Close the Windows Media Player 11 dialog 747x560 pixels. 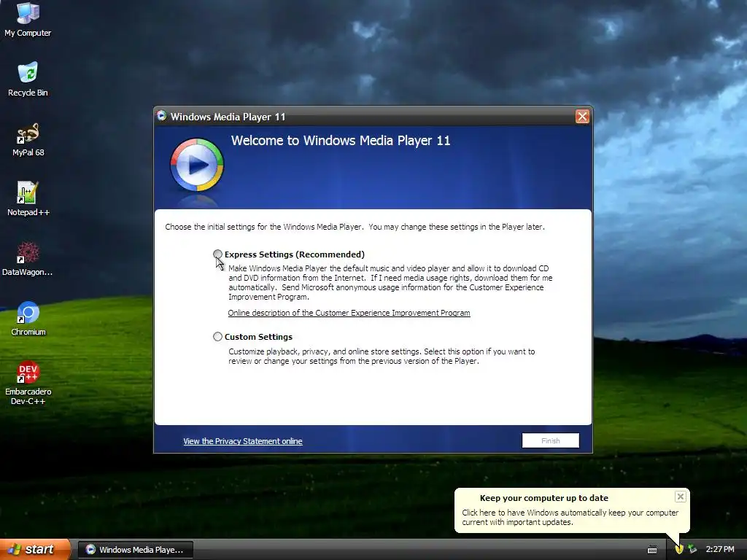coord(582,116)
